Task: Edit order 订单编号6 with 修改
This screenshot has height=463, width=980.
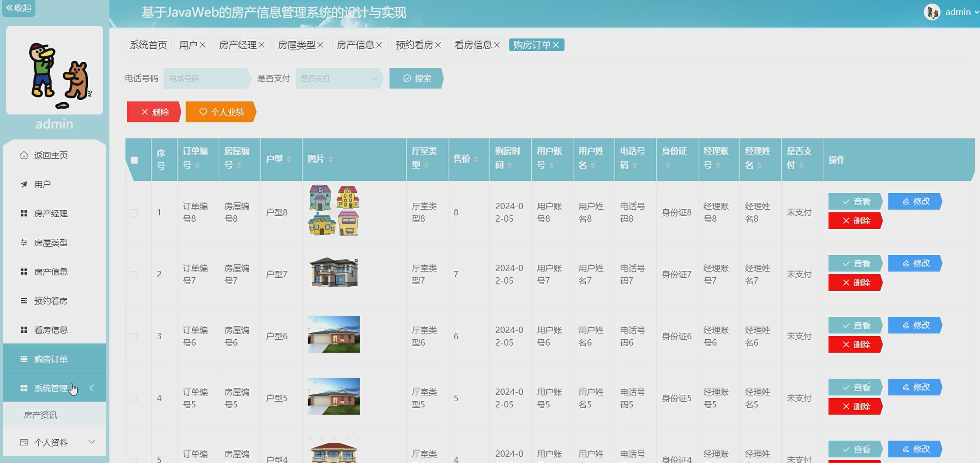Action: (x=915, y=325)
